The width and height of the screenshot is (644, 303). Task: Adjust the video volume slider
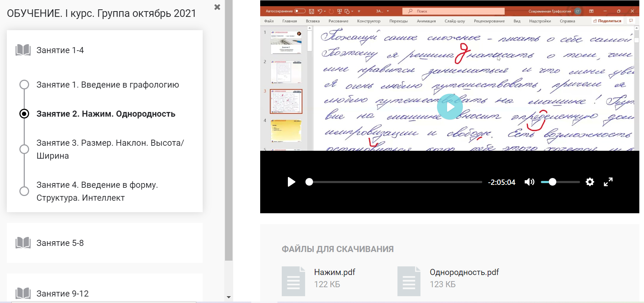tap(560, 182)
